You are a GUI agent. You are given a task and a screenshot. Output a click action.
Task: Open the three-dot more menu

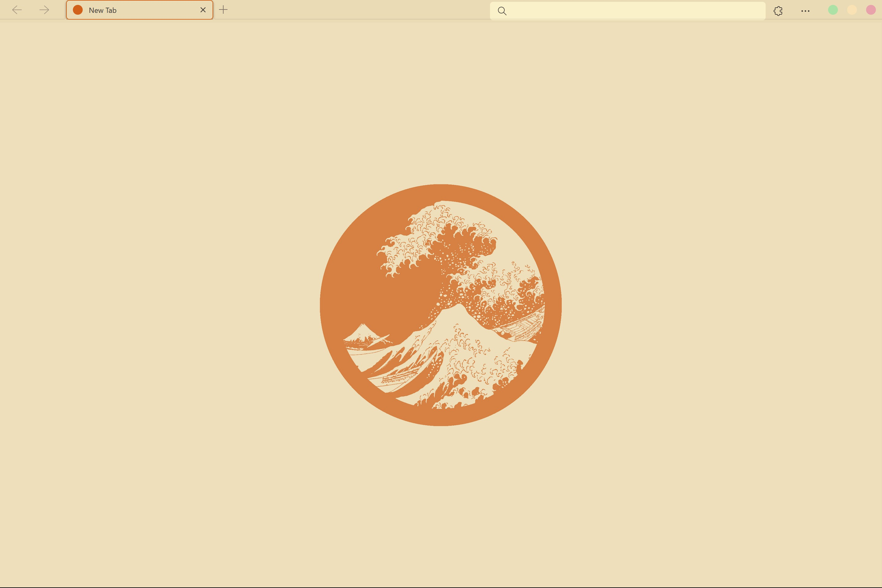pyautogui.click(x=805, y=11)
